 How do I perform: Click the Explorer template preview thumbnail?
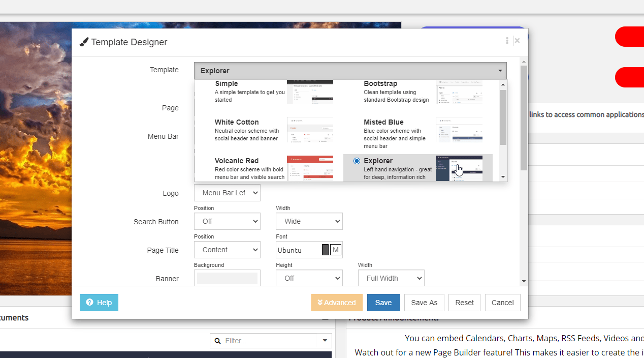(x=459, y=168)
